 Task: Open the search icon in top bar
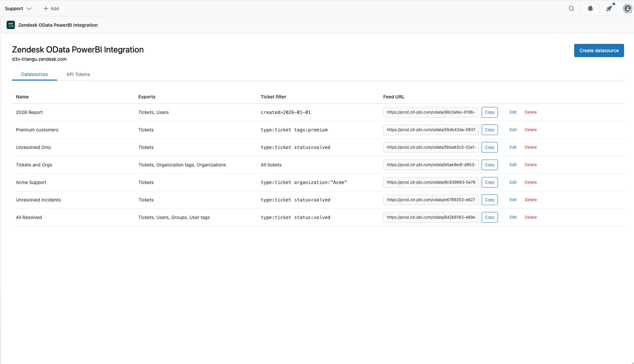571,9
